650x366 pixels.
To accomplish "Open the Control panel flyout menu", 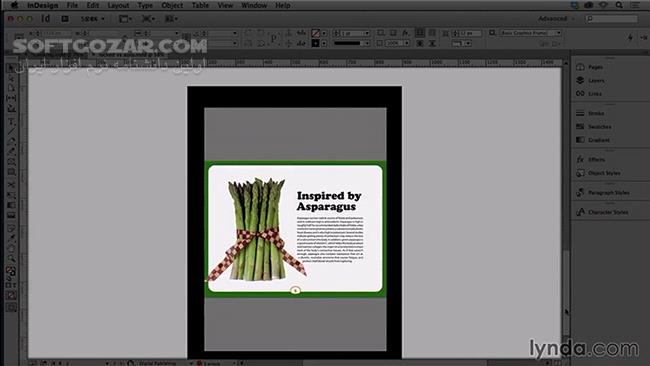I will click(x=644, y=37).
